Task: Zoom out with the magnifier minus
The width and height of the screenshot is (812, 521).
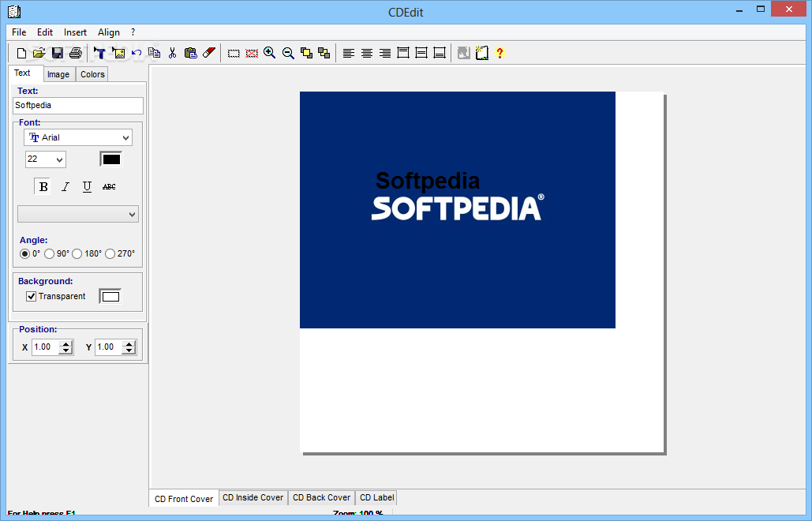Action: point(288,53)
